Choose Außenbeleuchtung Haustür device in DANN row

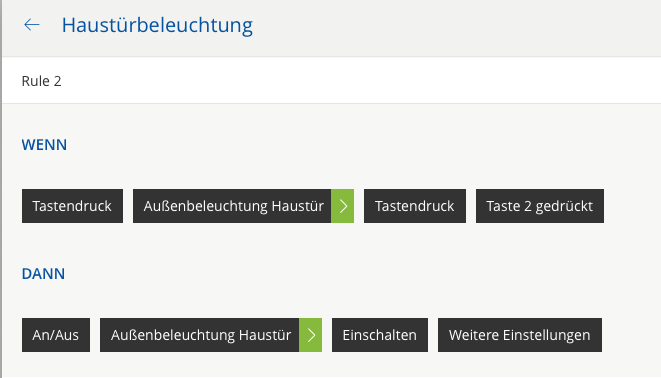pyautogui.click(x=200, y=335)
